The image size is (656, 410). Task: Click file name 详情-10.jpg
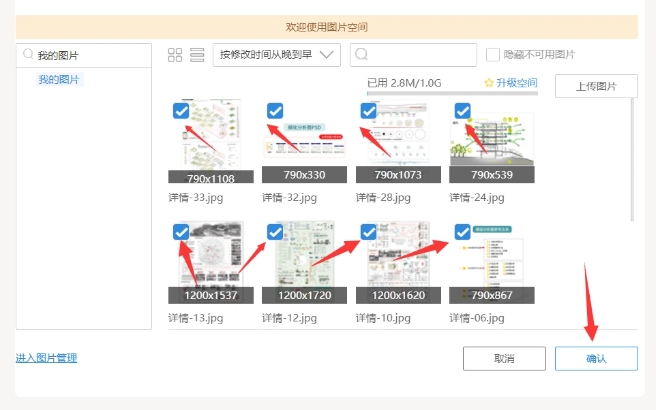[x=383, y=318]
